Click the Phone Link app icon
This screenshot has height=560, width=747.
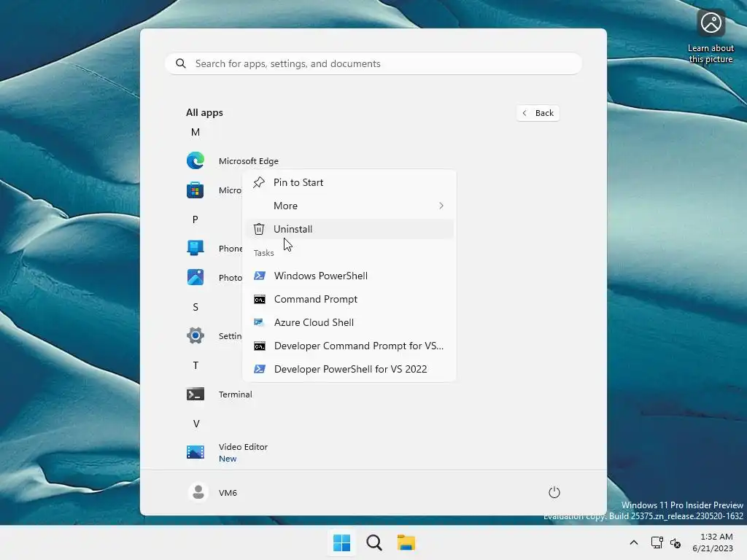[196, 248]
